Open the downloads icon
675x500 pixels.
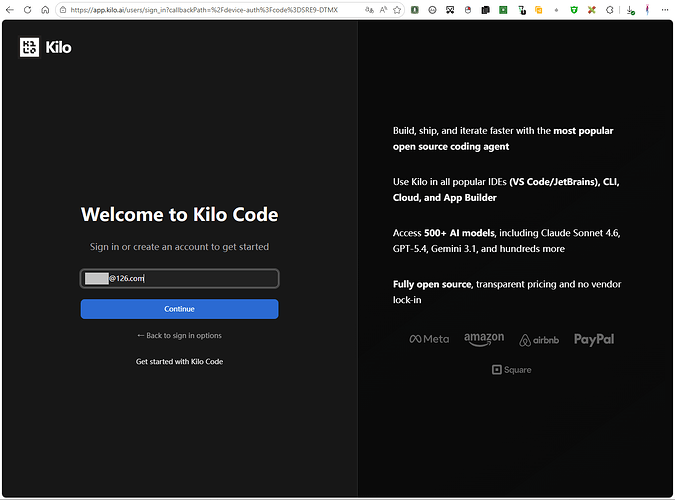coord(631,9)
